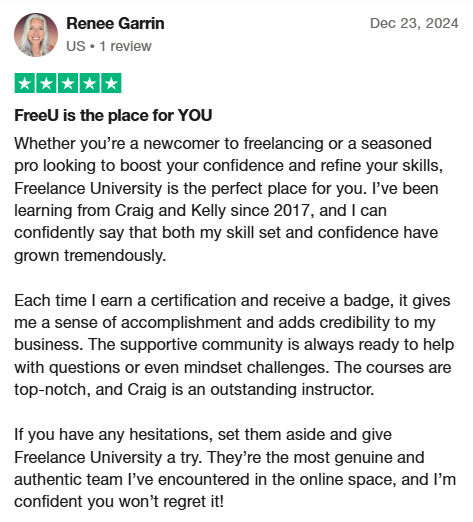Click the second green rating star
Viewport: 473px width, 522px height.
pyautogui.click(x=46, y=83)
